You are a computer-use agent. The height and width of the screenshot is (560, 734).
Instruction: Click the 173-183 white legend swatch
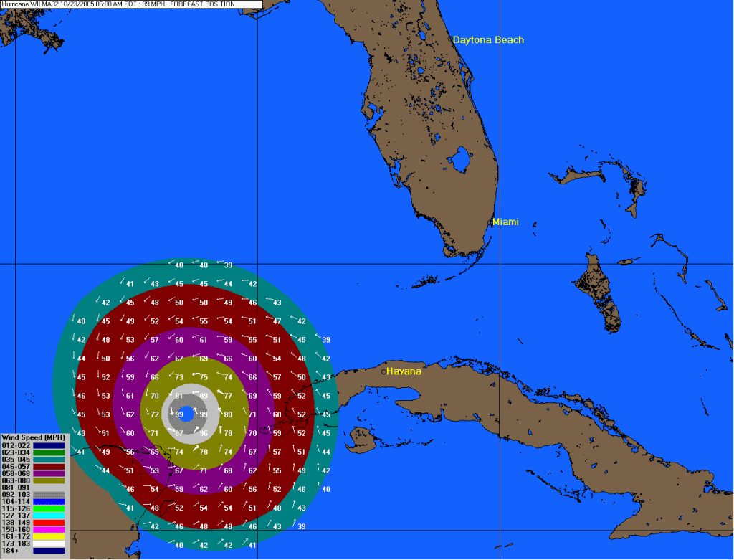tap(49, 543)
